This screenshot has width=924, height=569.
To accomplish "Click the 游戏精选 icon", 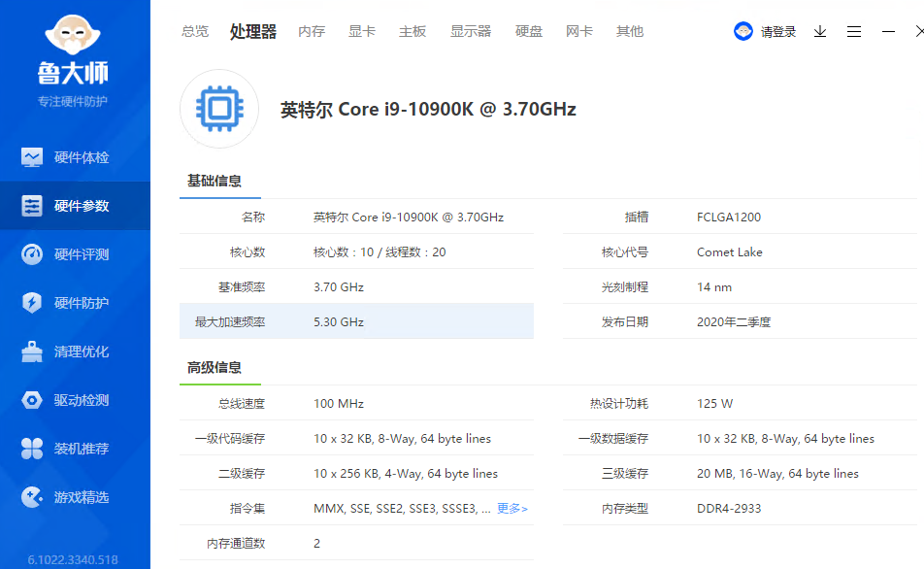I will (32, 497).
